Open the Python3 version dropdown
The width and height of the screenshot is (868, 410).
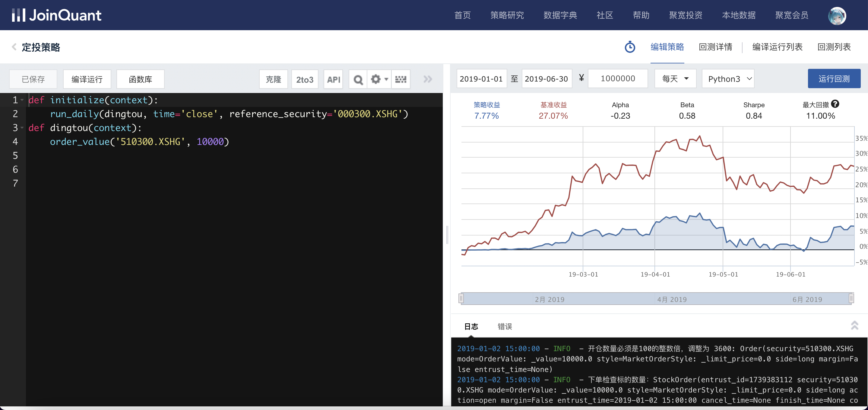728,78
